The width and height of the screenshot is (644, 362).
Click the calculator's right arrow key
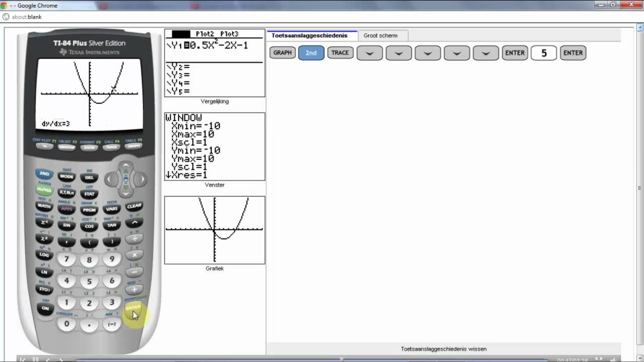click(142, 179)
